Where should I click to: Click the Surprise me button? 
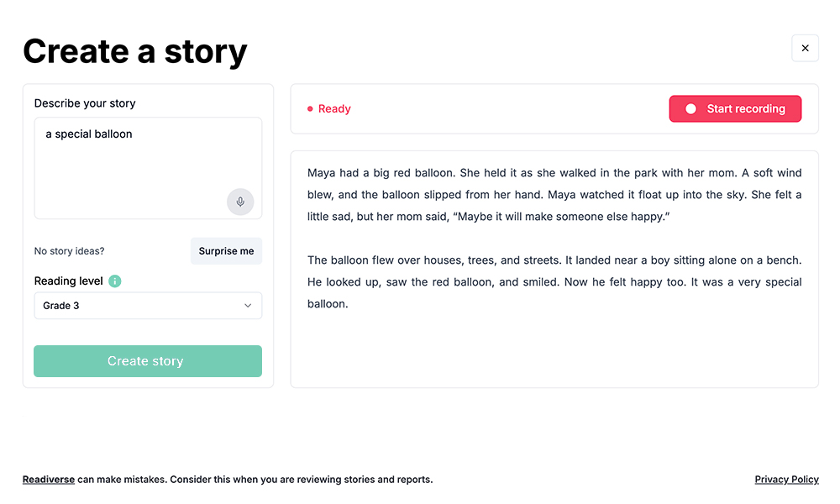click(226, 250)
